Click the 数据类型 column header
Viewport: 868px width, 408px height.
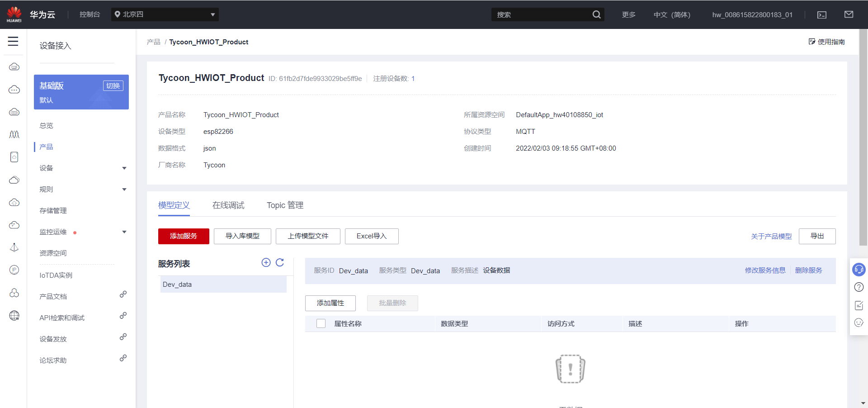pyautogui.click(x=454, y=324)
